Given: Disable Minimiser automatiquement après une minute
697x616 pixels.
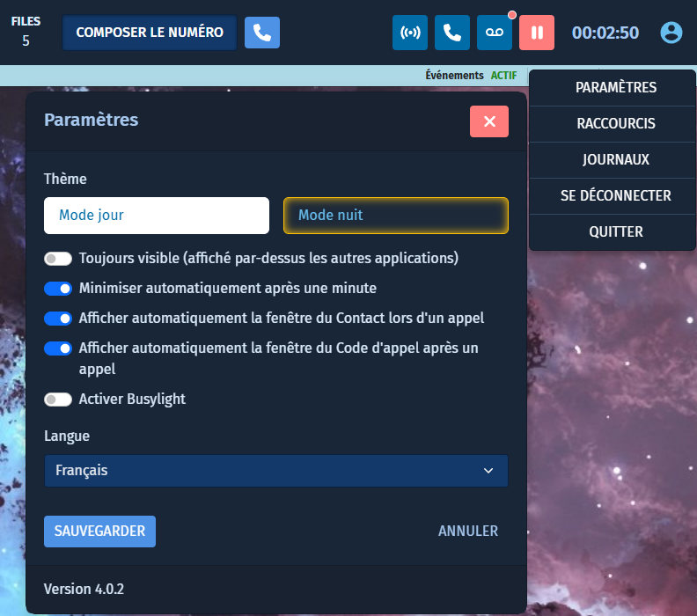Looking at the screenshot, I should click(x=58, y=289).
